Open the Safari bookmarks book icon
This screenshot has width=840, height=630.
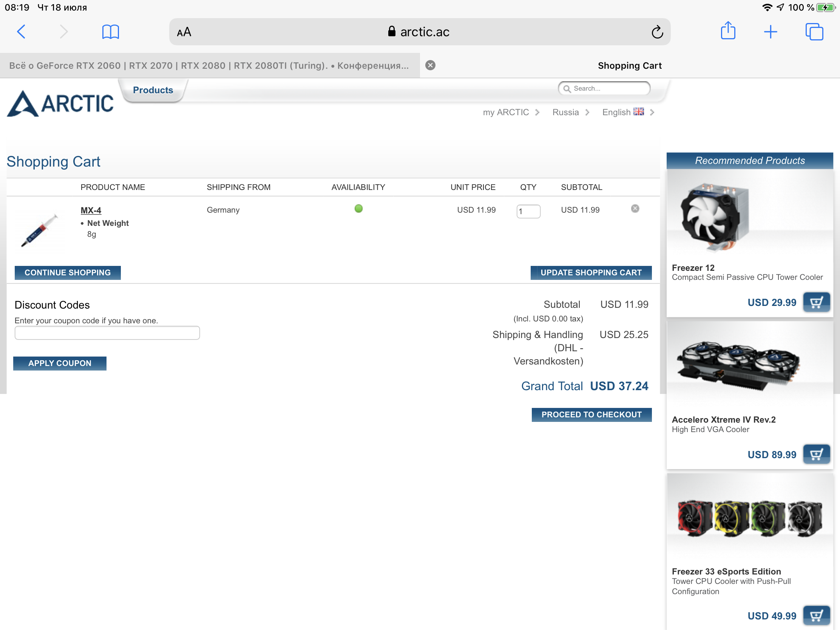[111, 32]
